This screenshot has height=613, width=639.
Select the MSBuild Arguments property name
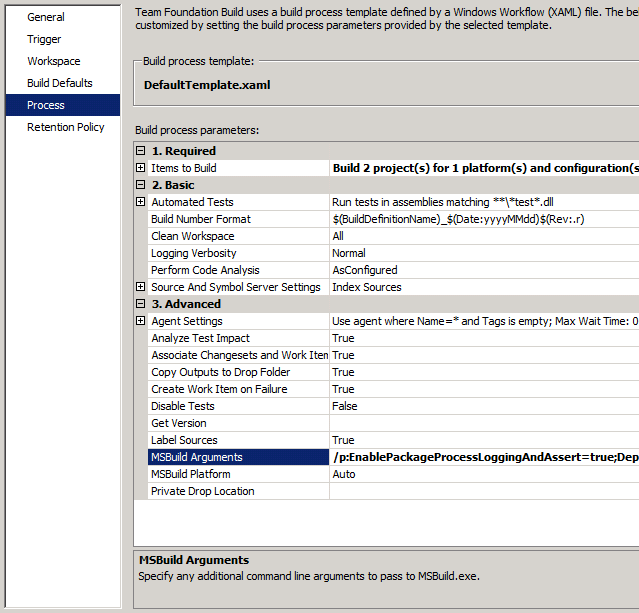[238, 457]
